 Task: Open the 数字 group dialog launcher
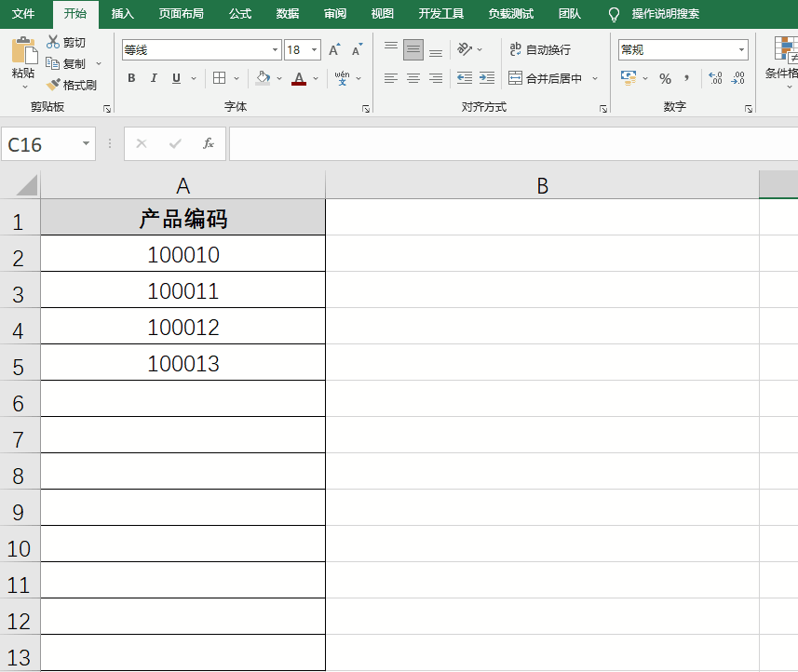748,108
